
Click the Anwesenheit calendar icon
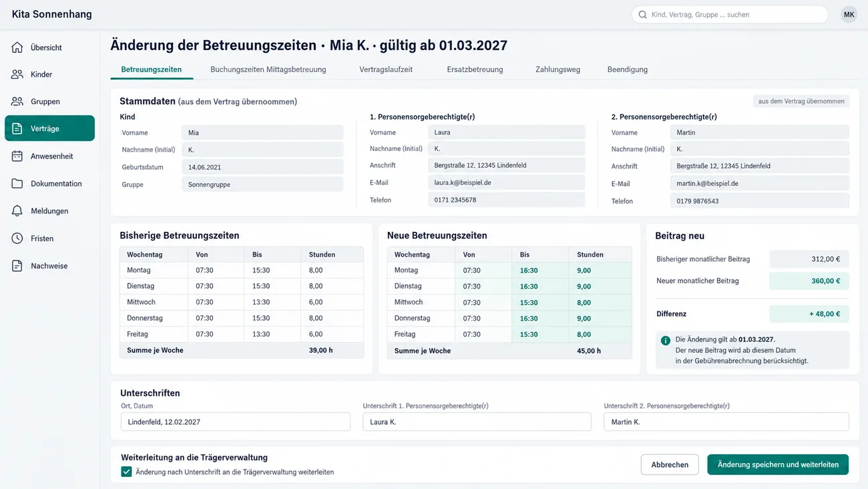click(x=17, y=156)
